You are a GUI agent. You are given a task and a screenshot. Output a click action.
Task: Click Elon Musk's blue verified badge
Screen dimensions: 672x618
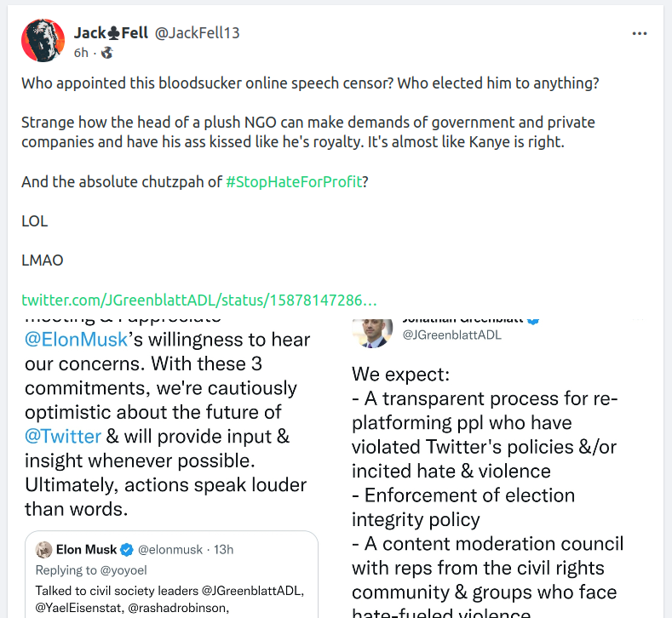point(127,550)
